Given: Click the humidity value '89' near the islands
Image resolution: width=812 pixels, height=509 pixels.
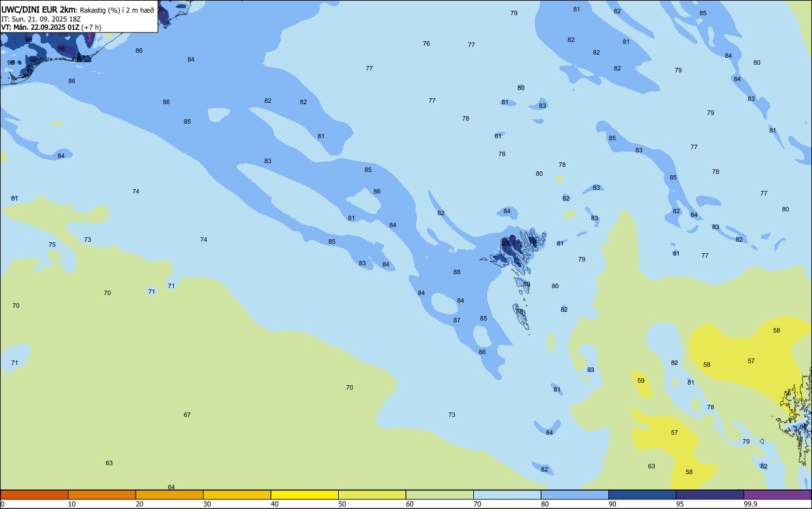Looking at the screenshot, I should click(x=527, y=284).
